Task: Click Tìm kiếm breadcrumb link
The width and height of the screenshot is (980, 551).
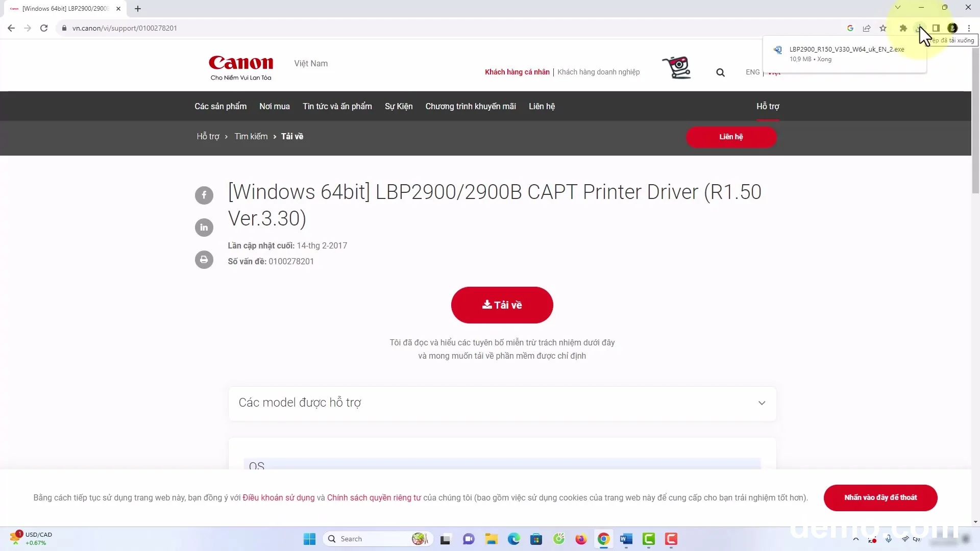Action: coord(251,136)
